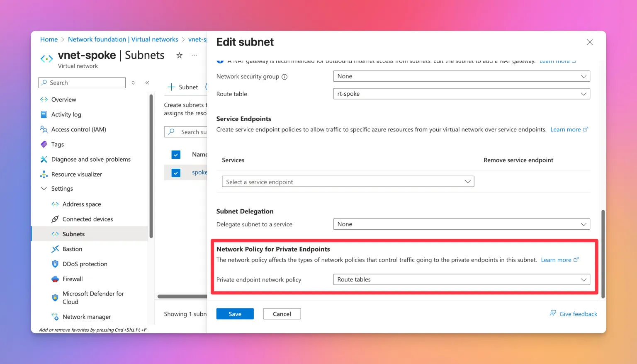Click the Home breadcrumb link
Viewport: 637px width, 364px height.
point(49,39)
